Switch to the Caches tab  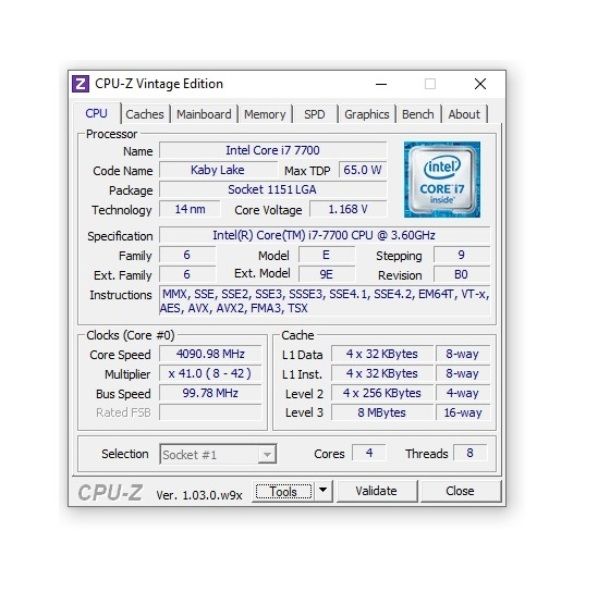[145, 114]
